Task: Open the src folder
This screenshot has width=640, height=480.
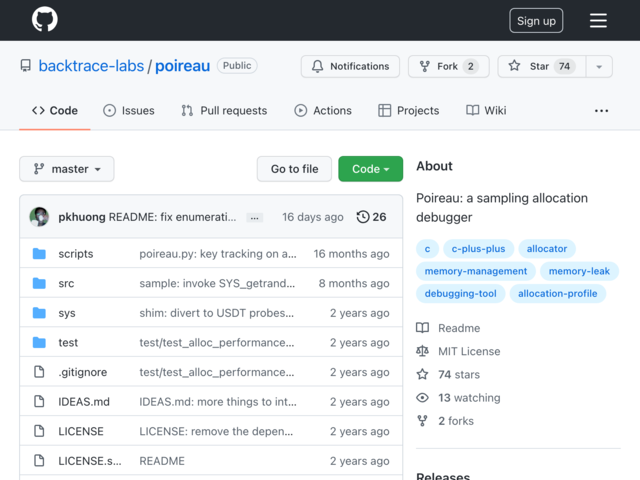Action: point(66,283)
